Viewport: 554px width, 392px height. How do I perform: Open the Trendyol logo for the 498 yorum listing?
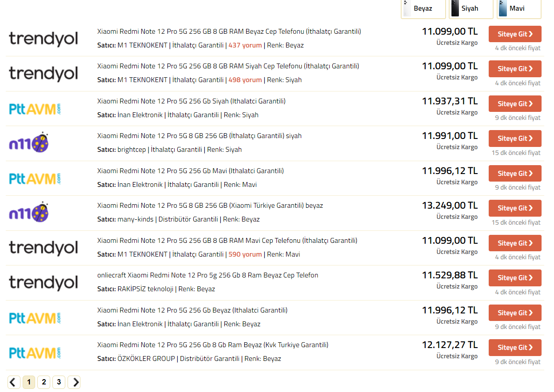pos(43,73)
